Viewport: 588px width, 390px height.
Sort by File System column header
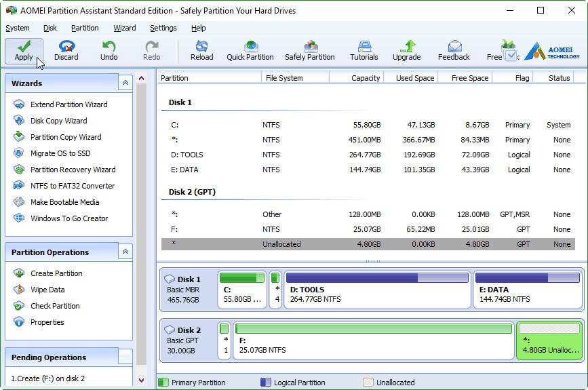click(295, 78)
